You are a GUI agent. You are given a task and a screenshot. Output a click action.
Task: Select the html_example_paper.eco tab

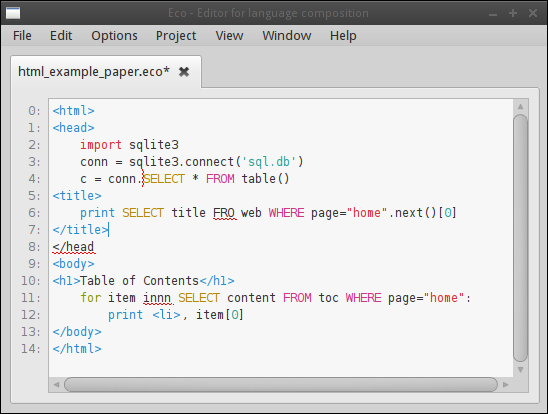coord(94,72)
